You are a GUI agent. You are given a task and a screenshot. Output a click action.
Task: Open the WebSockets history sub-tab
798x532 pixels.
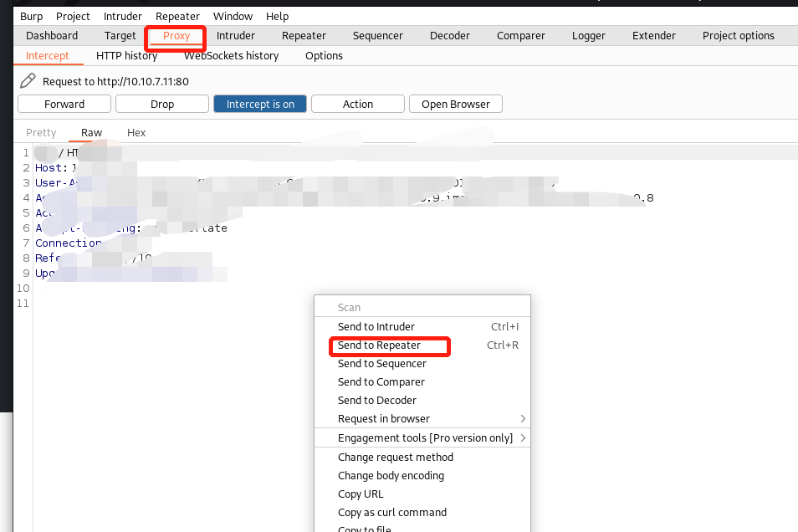click(231, 56)
